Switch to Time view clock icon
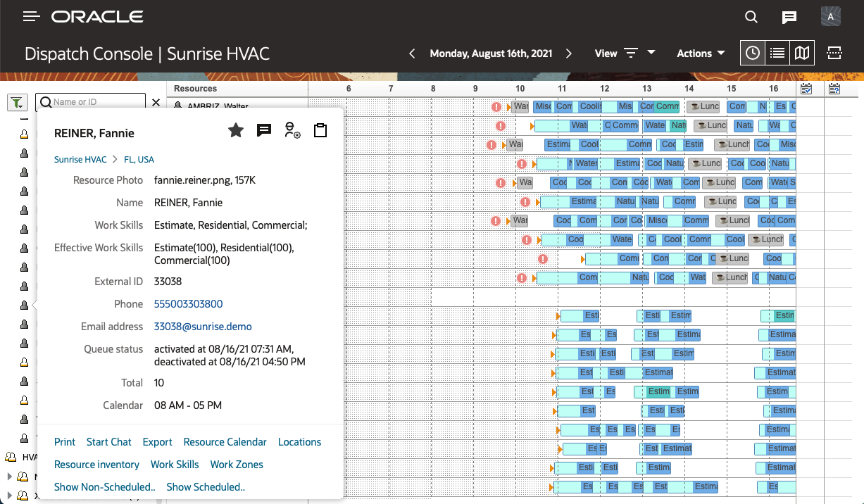This screenshot has width=864, height=504. tap(753, 53)
